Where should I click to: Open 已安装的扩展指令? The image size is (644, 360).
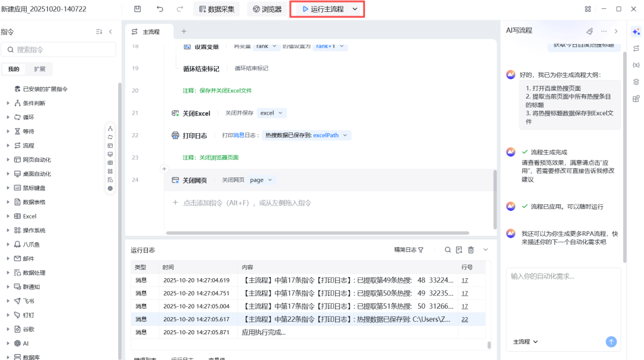pos(41,89)
